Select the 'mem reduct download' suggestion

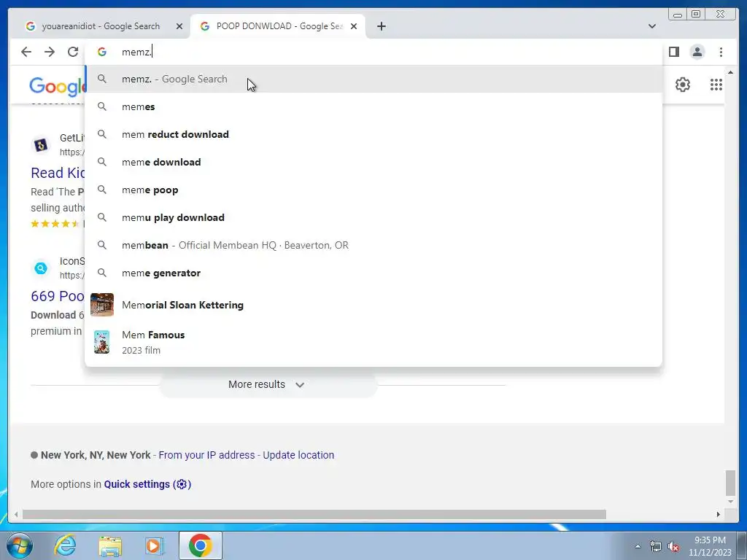(x=373, y=134)
